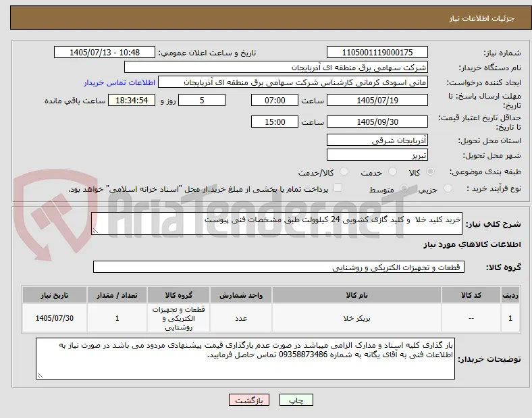Click the واحد شمارش column header
Viewport: 532px width, 418px height.
[241, 295]
